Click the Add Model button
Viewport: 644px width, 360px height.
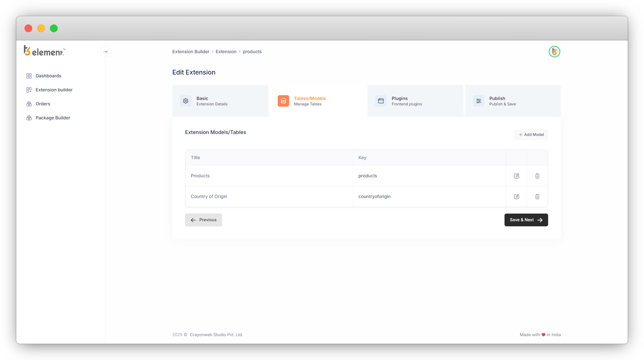pyautogui.click(x=531, y=135)
